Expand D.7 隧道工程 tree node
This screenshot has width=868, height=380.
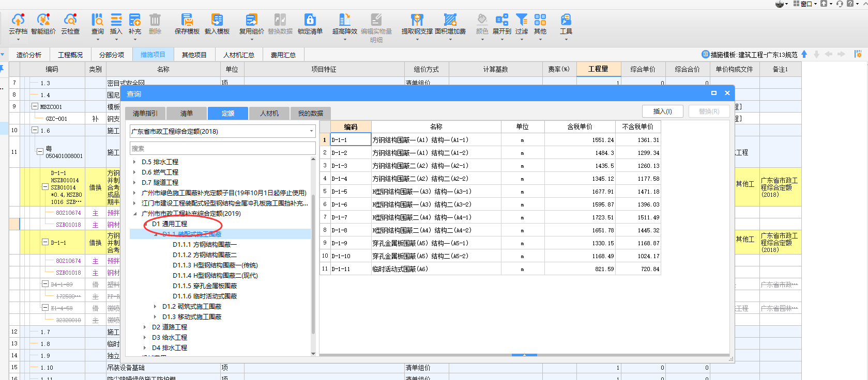pos(134,182)
